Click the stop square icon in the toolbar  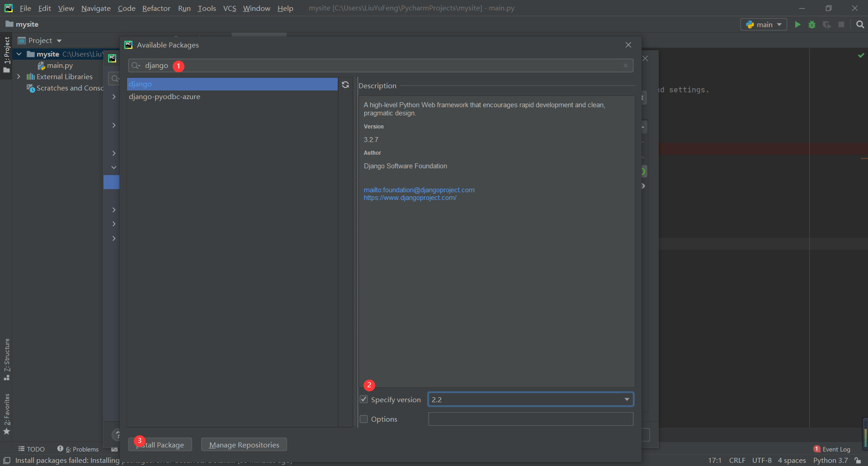(841, 24)
